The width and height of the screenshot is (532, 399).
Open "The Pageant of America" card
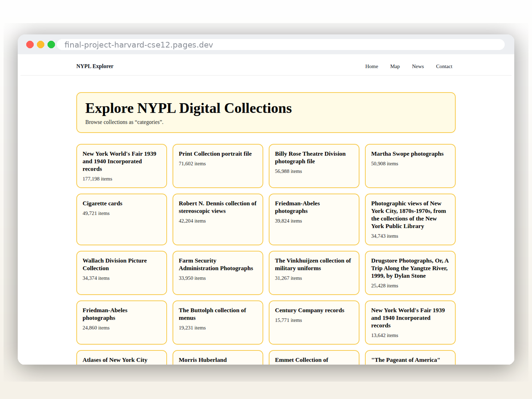coord(410,358)
